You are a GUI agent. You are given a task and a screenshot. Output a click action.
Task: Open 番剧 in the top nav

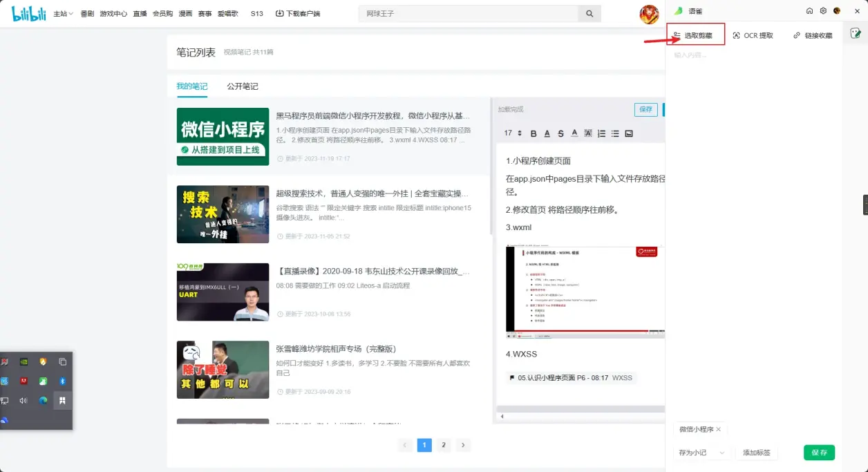(x=87, y=14)
